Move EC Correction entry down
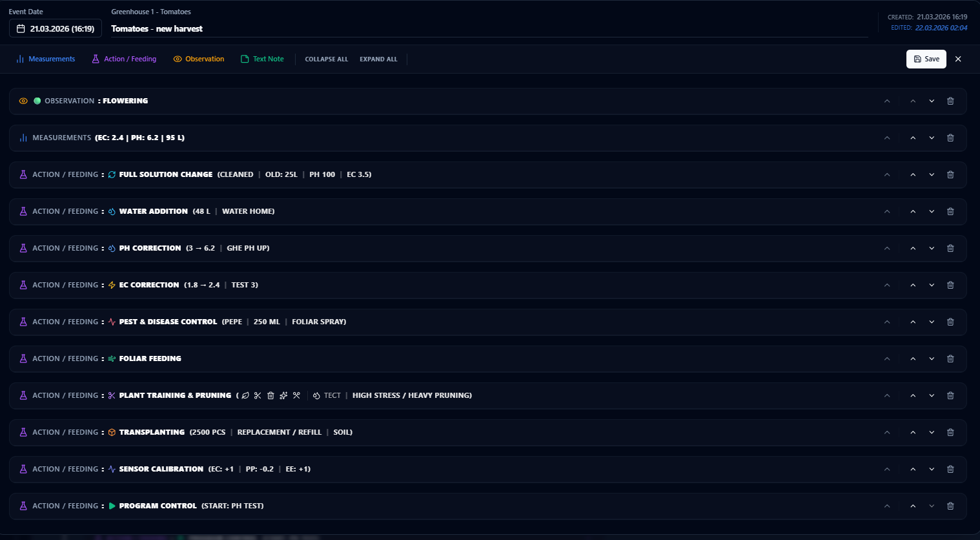The height and width of the screenshot is (540, 980). pyautogui.click(x=932, y=285)
